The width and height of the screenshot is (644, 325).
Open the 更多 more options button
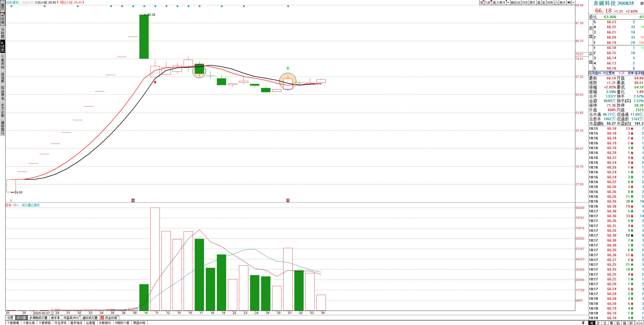pyautogui.click(x=563, y=3)
